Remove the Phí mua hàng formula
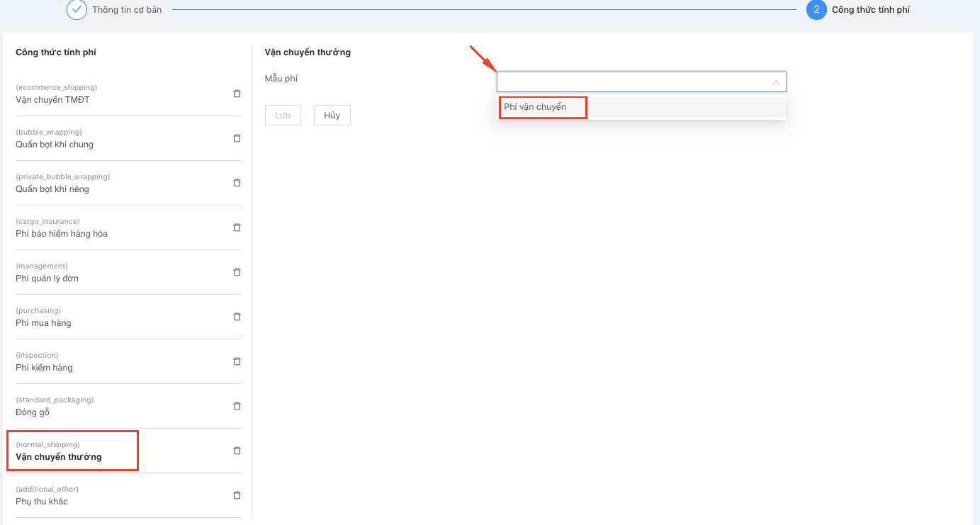The image size is (980, 525). click(237, 317)
